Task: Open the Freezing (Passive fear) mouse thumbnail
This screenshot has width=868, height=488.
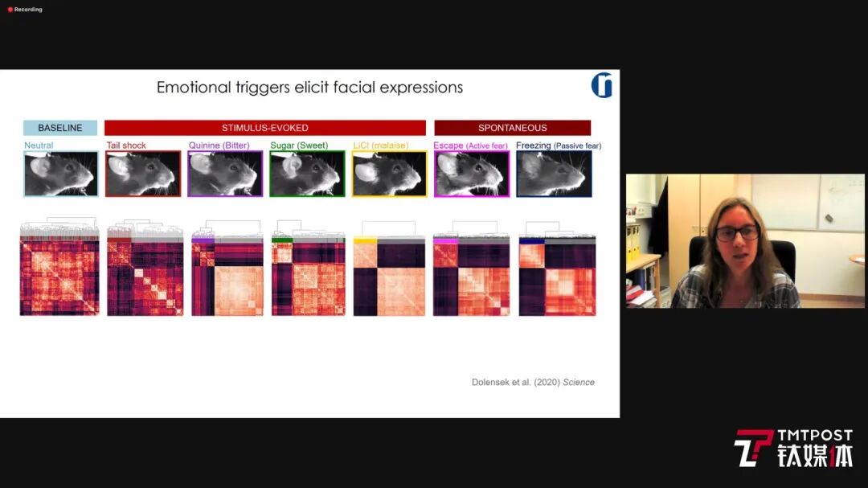Action: point(554,174)
